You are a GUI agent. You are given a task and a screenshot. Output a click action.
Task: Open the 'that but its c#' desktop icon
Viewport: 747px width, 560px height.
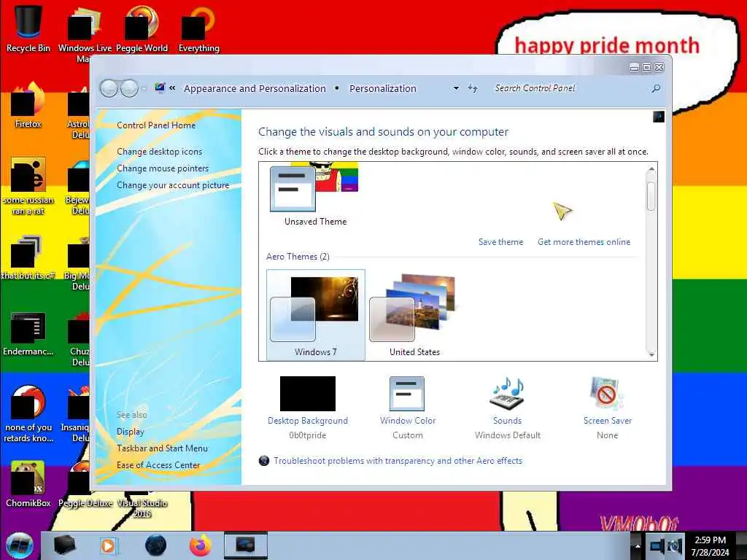pos(28,257)
